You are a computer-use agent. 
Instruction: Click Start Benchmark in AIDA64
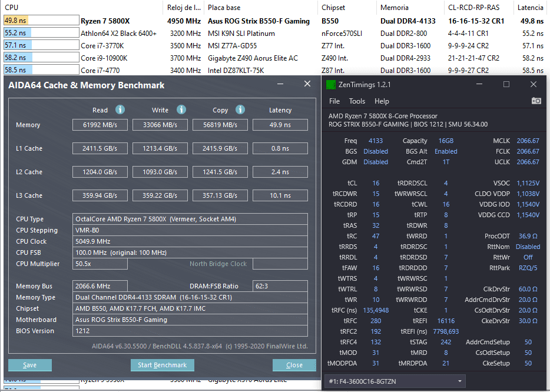162,365
